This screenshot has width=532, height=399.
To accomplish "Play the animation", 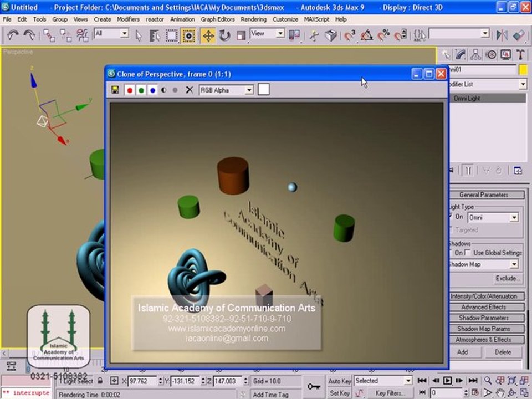I will (x=448, y=381).
